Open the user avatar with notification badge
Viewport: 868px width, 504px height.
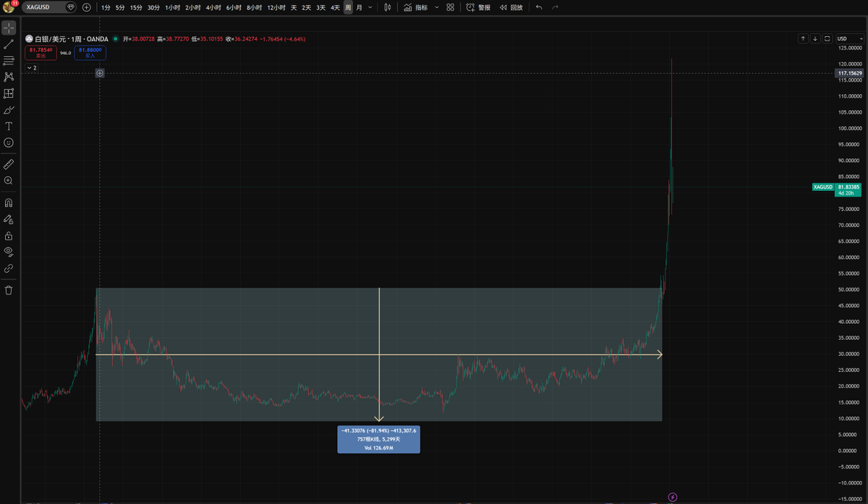(9, 7)
